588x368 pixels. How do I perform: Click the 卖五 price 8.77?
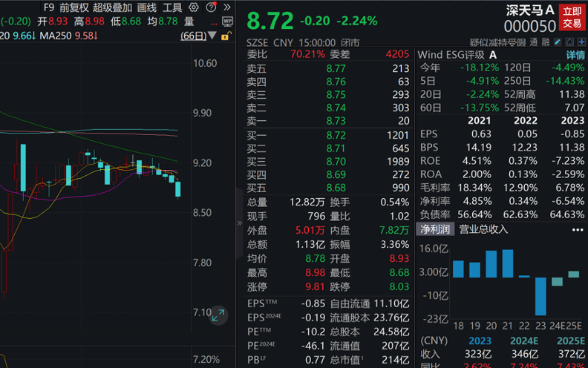click(x=336, y=68)
